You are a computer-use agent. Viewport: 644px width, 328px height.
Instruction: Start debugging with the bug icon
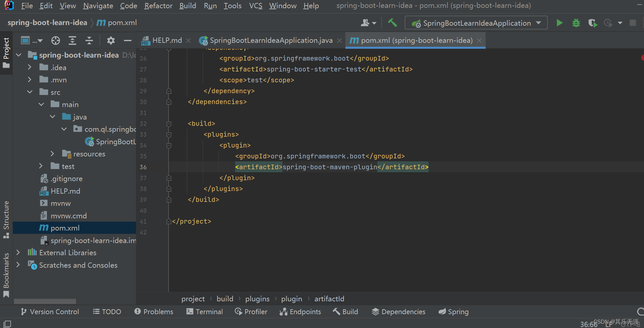pyautogui.click(x=576, y=23)
